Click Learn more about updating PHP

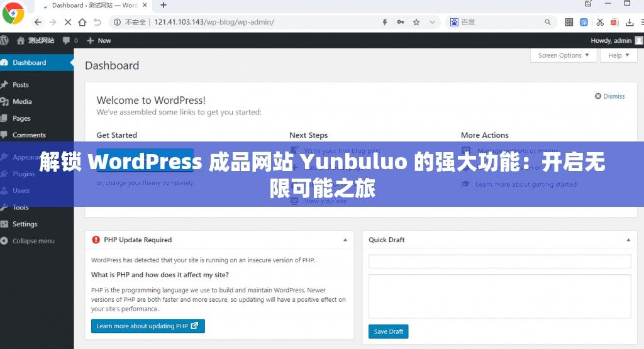tap(148, 326)
